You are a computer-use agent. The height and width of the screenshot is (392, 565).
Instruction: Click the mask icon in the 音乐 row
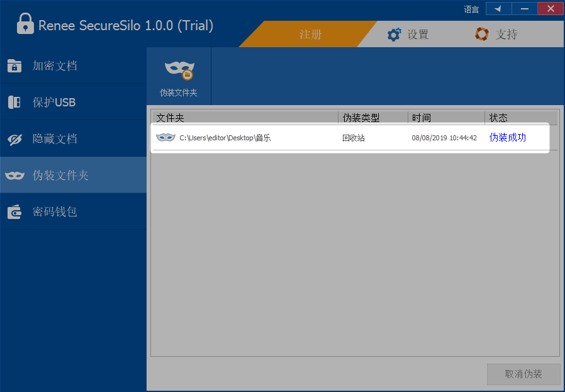(165, 137)
